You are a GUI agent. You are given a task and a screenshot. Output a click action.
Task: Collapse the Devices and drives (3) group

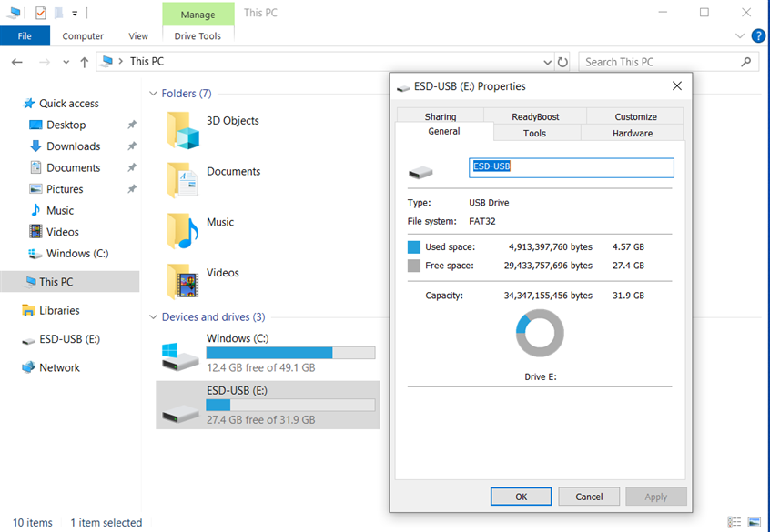pos(153,317)
